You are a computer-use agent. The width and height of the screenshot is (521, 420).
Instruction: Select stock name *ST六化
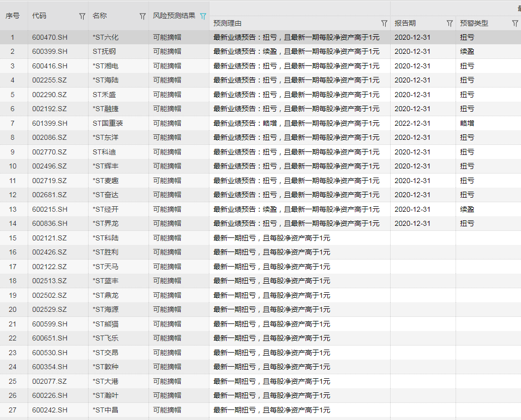106,37
